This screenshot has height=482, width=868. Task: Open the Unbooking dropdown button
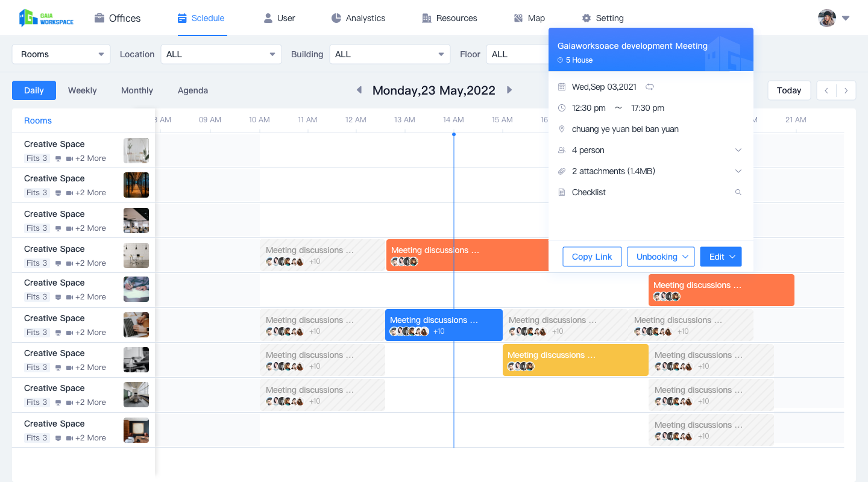661,257
